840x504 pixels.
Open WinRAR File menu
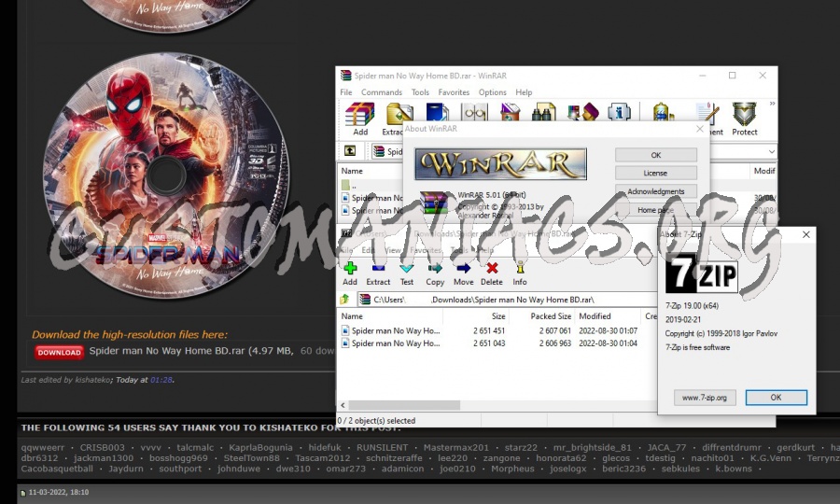point(346,92)
